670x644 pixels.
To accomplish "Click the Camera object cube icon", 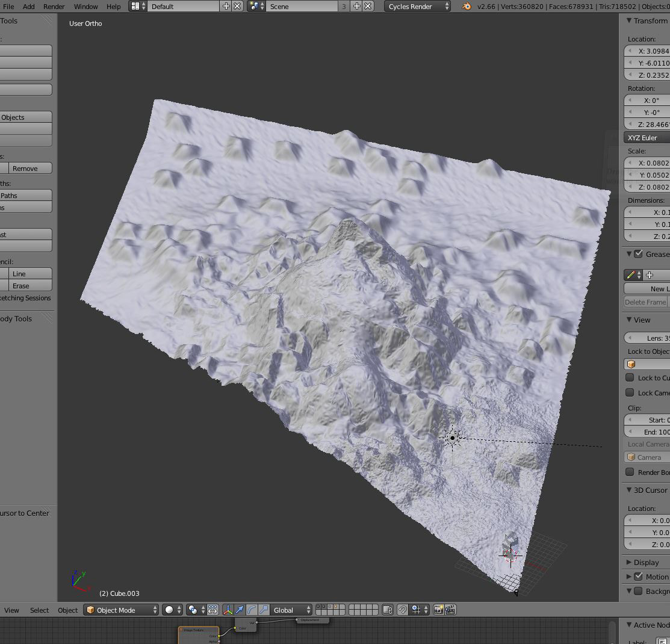I will tap(631, 457).
